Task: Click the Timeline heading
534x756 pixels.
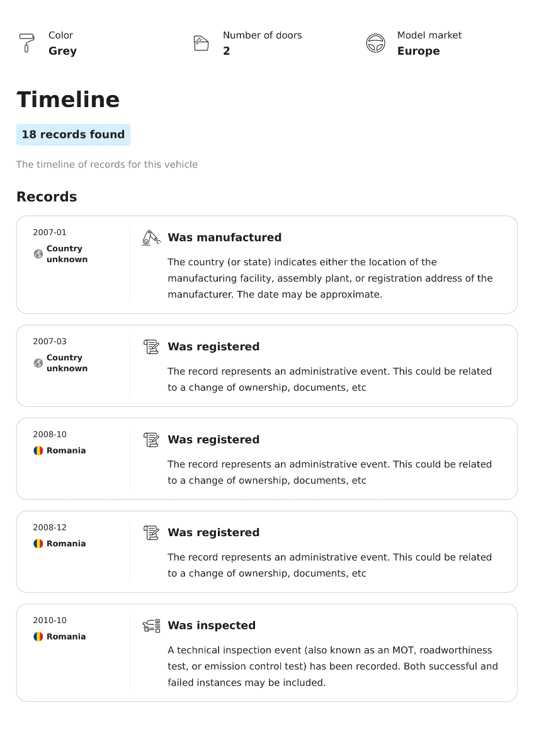Action: [68, 100]
